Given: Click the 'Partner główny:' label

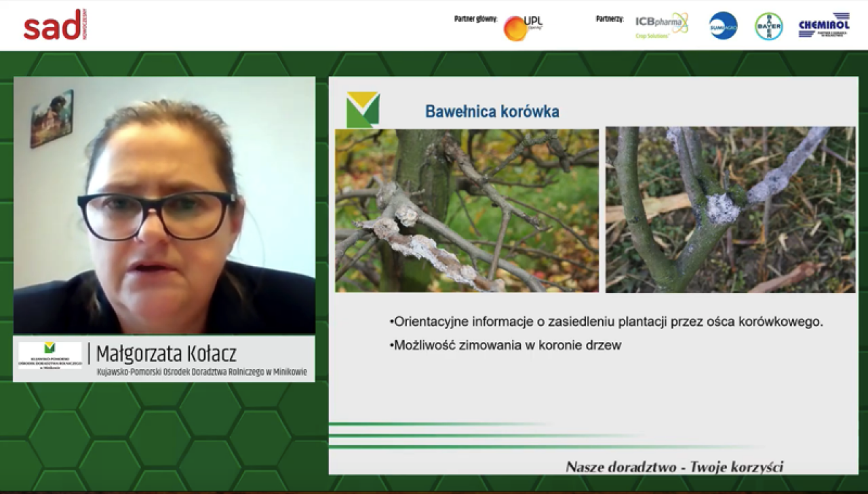Looking at the screenshot, I should coord(475,19).
